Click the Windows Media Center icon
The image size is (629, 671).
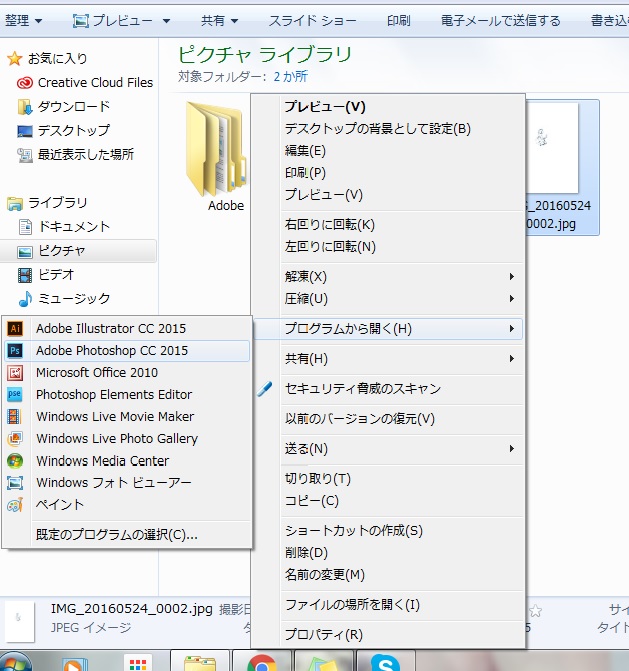15,461
